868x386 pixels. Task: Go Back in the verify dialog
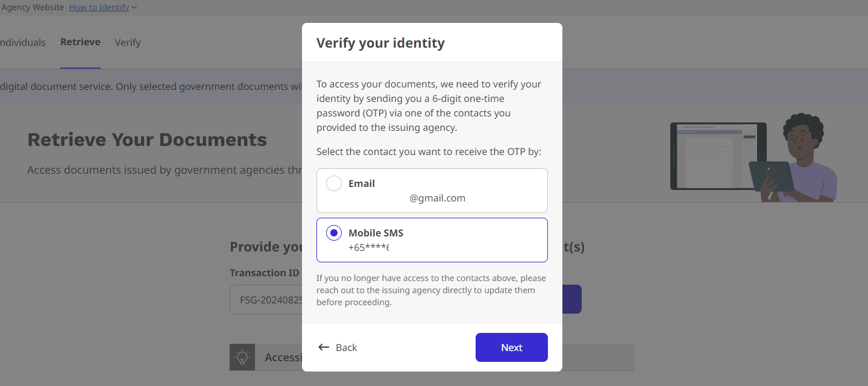[338, 347]
